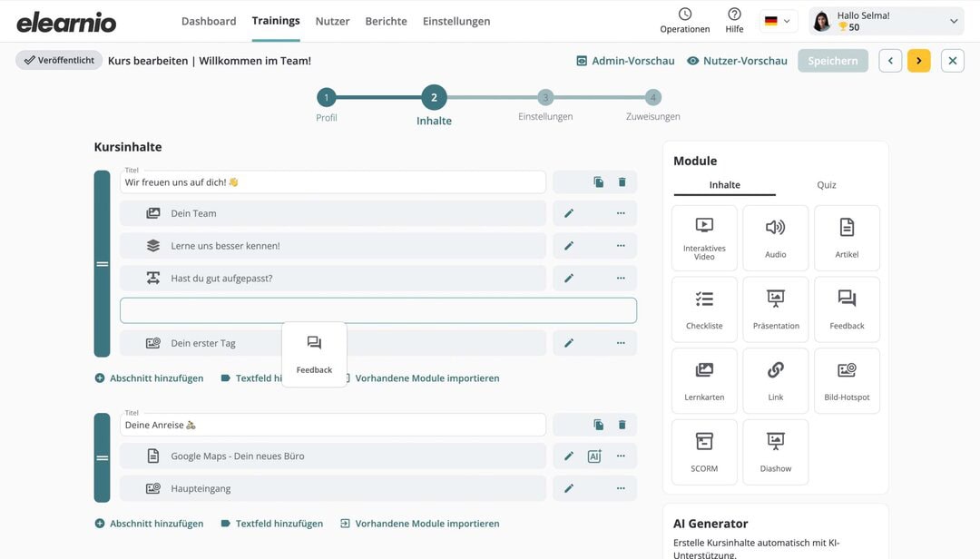Edit 'Google Maps - Dein neues Büro'
Screen dimensions: 980x559
point(569,456)
